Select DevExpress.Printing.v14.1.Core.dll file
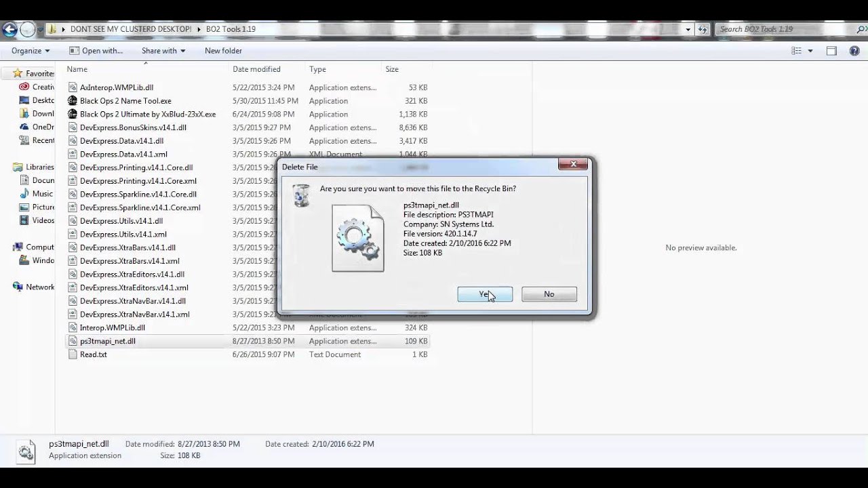This screenshot has height=488, width=868. tap(136, 167)
